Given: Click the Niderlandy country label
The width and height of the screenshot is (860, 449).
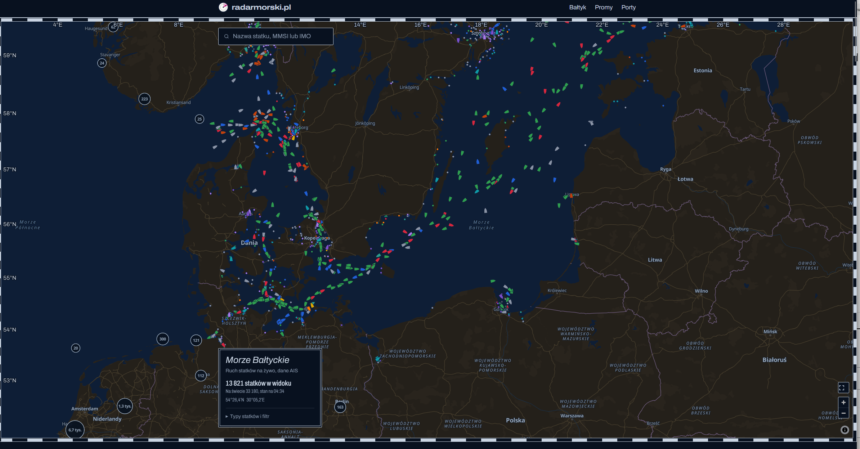Looking at the screenshot, I should pos(107,419).
